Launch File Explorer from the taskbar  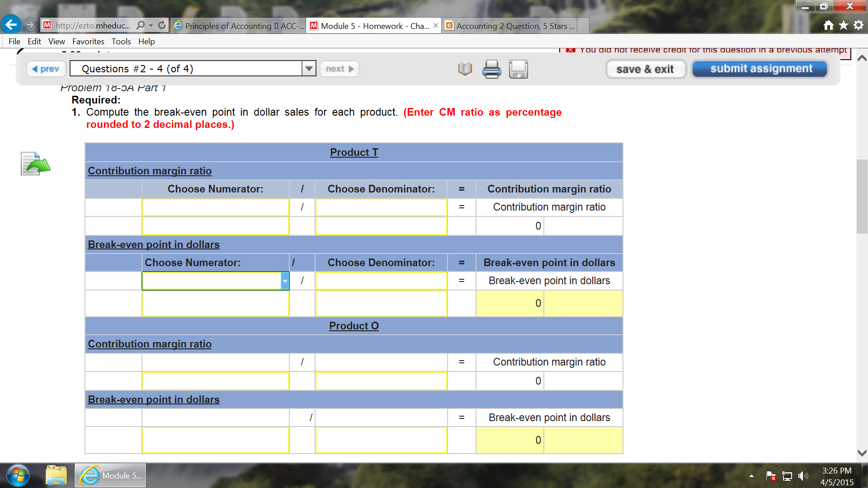pos(57,475)
